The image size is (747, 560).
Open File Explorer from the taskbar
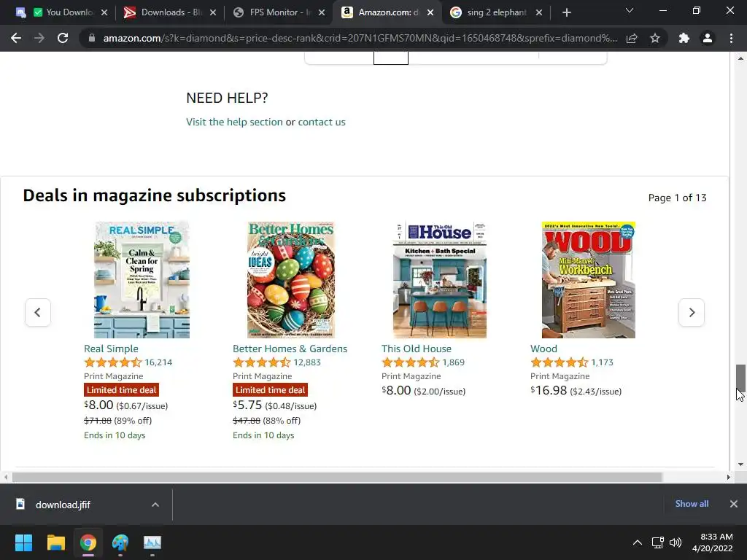(55, 542)
